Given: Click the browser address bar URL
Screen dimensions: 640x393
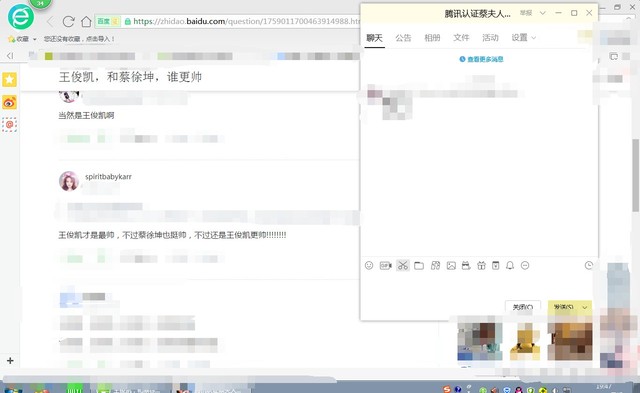Looking at the screenshot, I should [247, 21].
